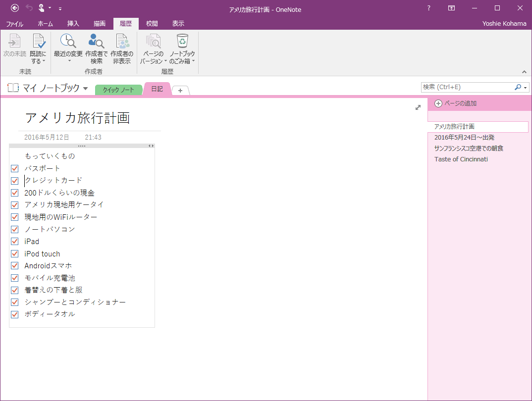Toggle touch/mouse mode icon
The height and width of the screenshot is (401, 532).
[41, 8]
